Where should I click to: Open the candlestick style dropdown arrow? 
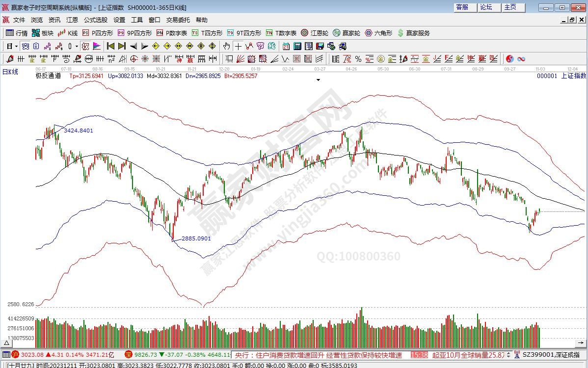coord(76,46)
